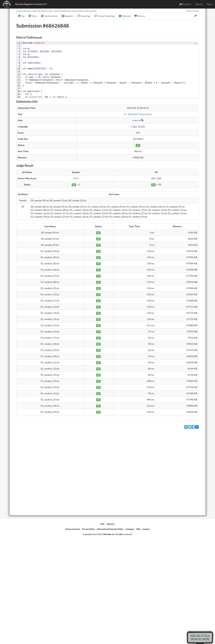Click the Top home icon tab
215x644 pixels.
coord(21,16)
